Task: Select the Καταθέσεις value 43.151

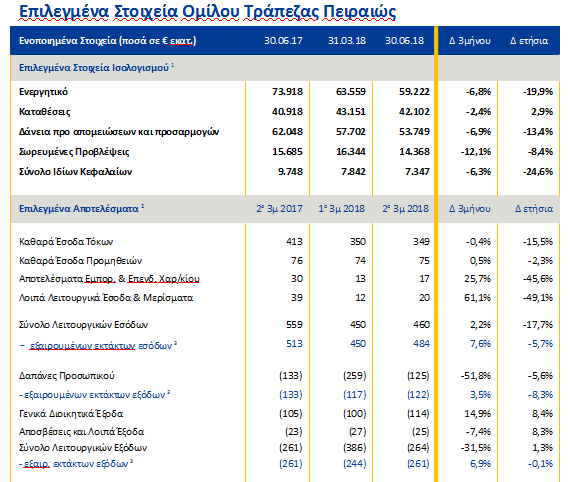Action: click(351, 112)
